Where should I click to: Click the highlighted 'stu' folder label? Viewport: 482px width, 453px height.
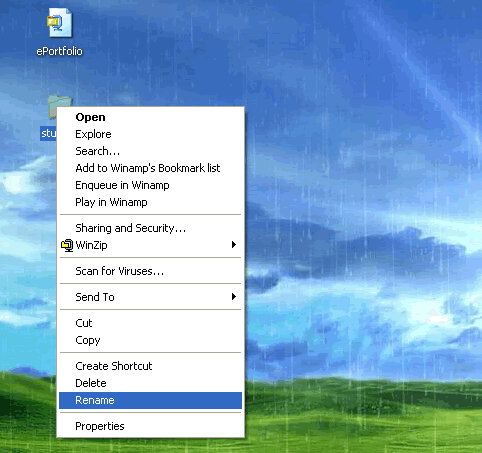(49, 133)
